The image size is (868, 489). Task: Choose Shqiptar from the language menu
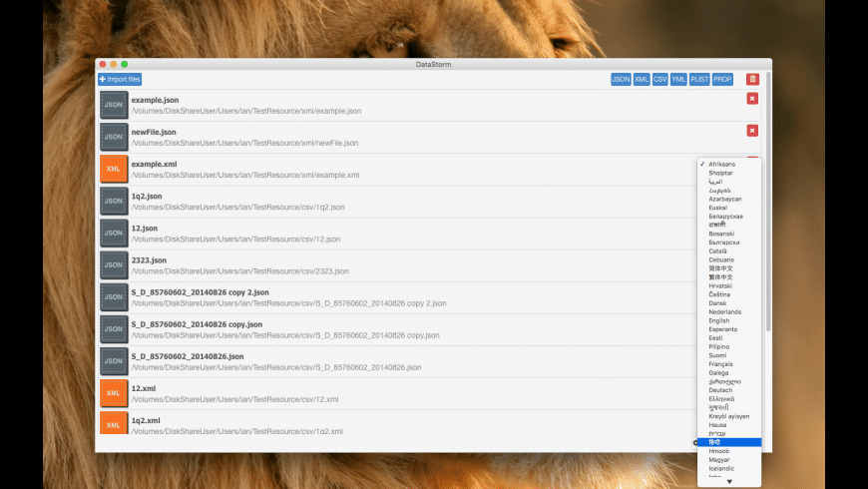[729, 173]
